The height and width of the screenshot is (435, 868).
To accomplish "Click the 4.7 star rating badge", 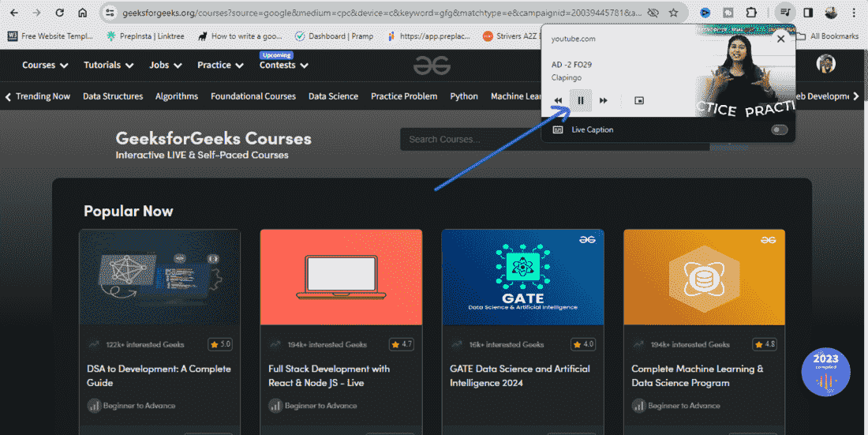I will [402, 344].
